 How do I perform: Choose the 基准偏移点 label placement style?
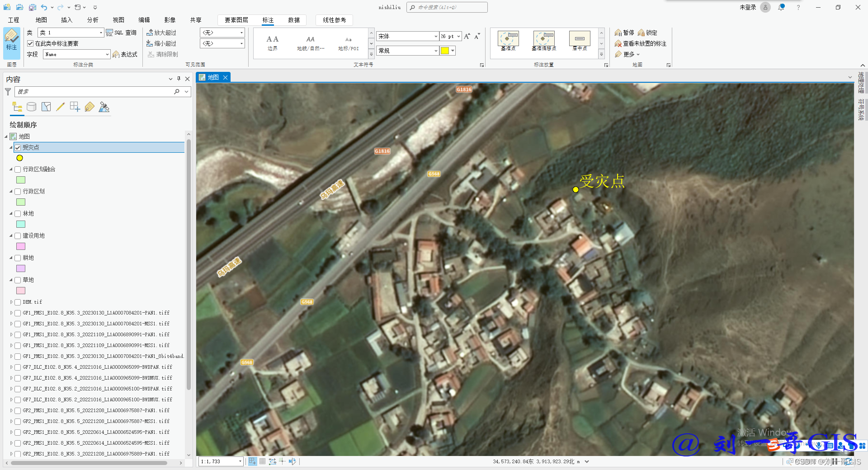pyautogui.click(x=544, y=40)
